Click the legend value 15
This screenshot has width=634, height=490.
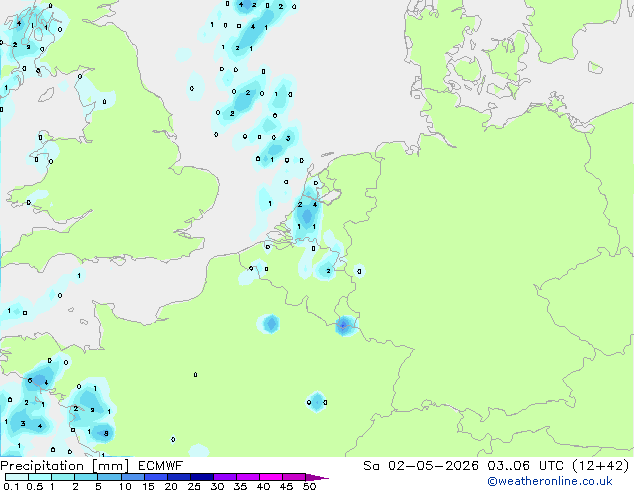(148, 486)
